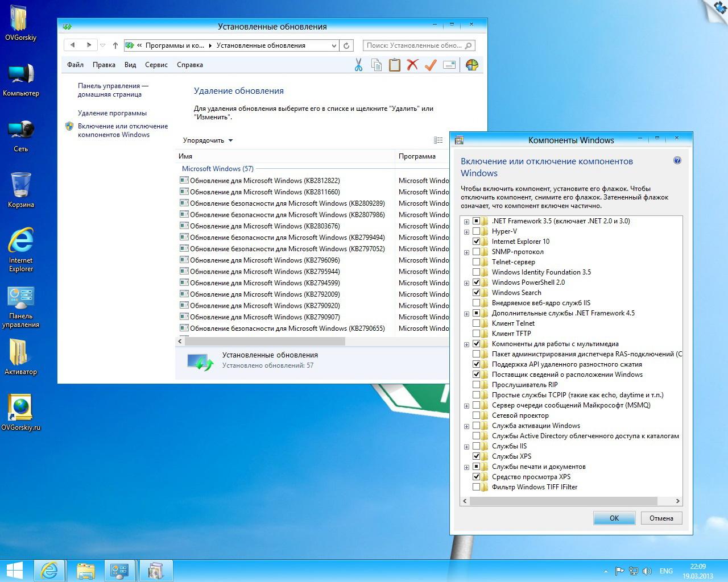The width and height of the screenshot is (728, 582).
Task: Click the Paste clipboard toolbar icon
Action: click(394, 65)
